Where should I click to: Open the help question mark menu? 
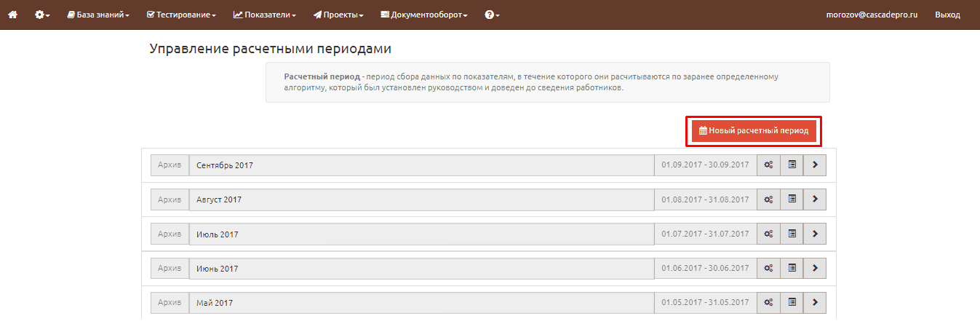[492, 15]
